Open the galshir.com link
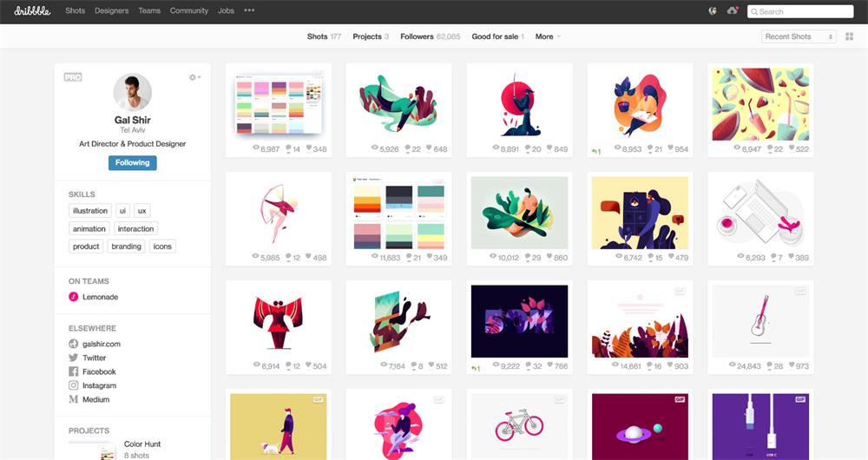 coord(102,344)
